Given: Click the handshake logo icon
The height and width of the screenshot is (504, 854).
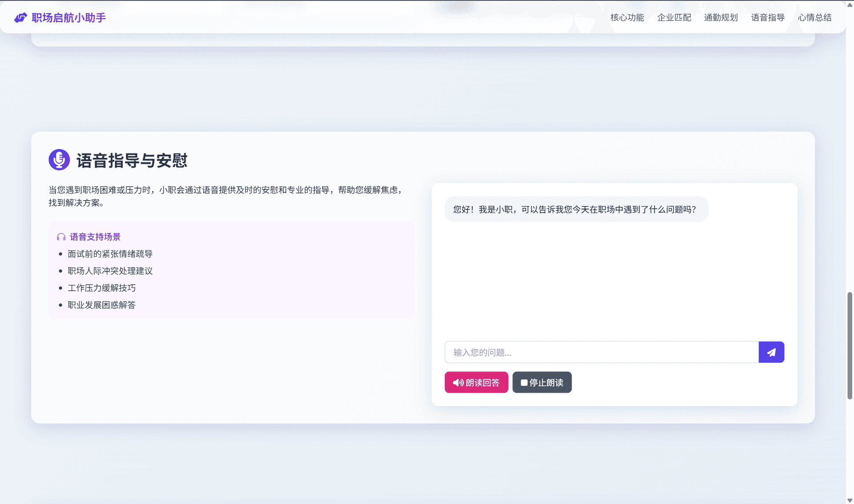Looking at the screenshot, I should point(20,18).
